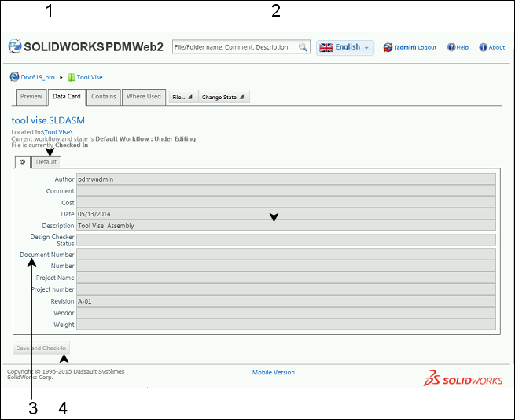This screenshot has width=515, height=420.
Task: Open the English language dropdown
Action: (346, 47)
